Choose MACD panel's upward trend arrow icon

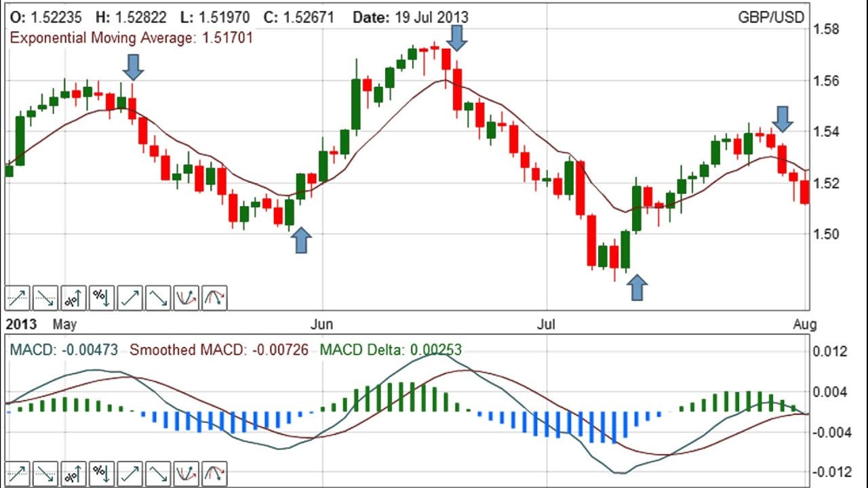(130, 473)
